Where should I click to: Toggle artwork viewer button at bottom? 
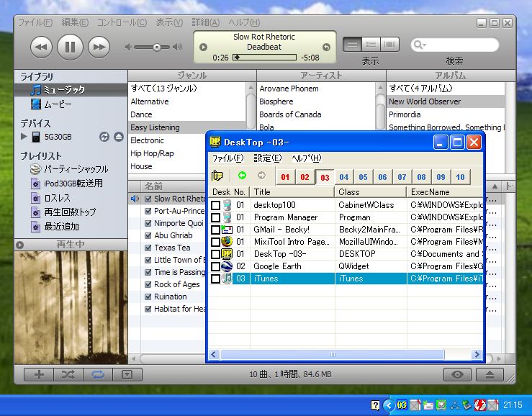(127, 374)
